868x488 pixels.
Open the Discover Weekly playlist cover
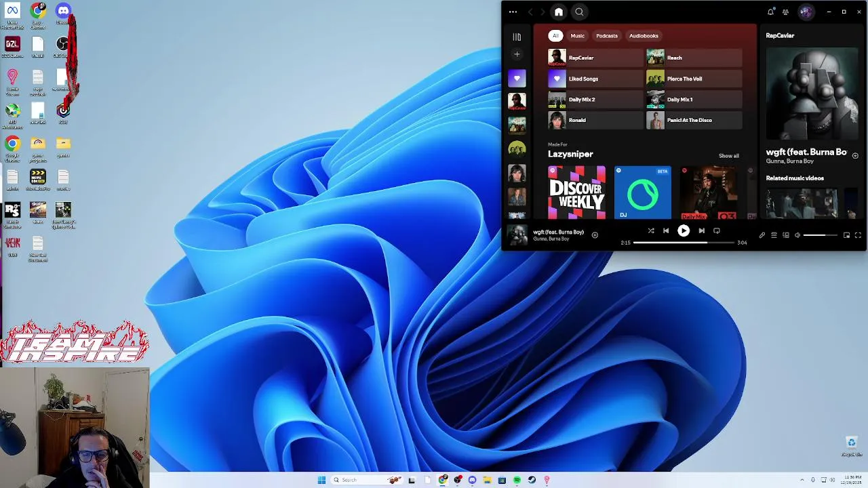click(x=576, y=192)
